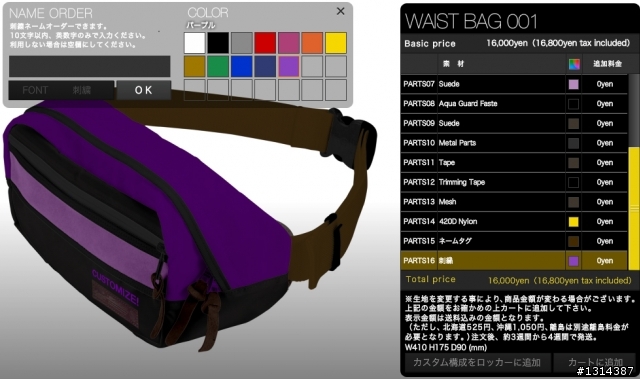The height and width of the screenshot is (379, 640).
Task: Select the pink color swatch
Action: [289, 43]
